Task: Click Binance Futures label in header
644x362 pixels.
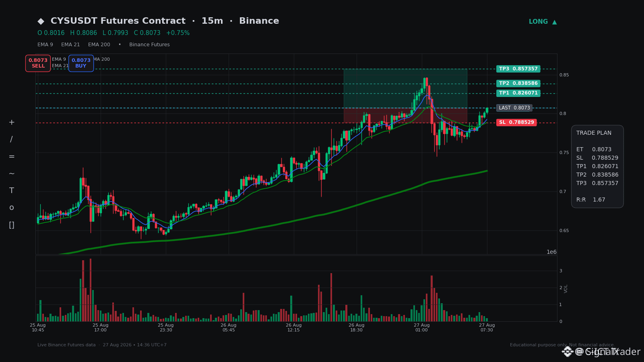Action: pyautogui.click(x=149, y=45)
